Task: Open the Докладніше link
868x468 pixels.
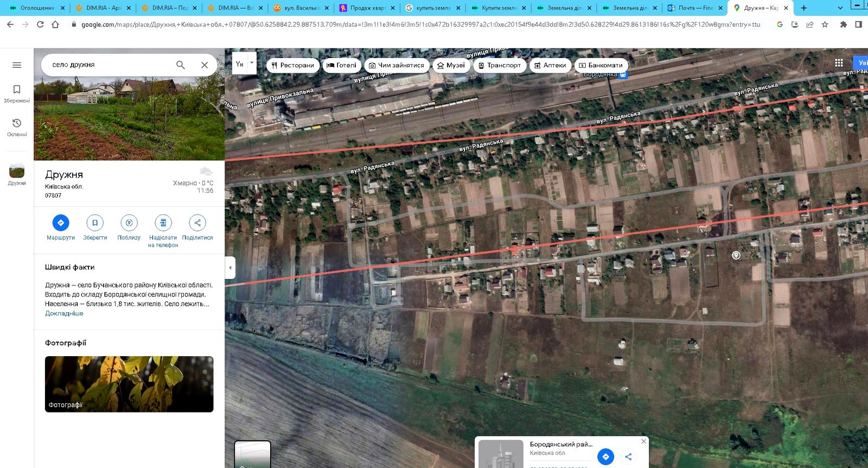Action: [x=64, y=313]
